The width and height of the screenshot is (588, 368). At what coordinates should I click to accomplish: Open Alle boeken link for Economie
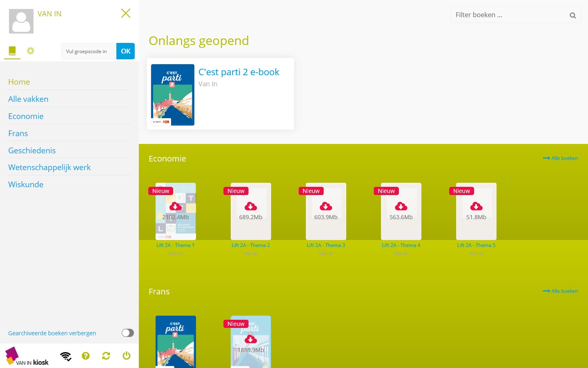[560, 158]
